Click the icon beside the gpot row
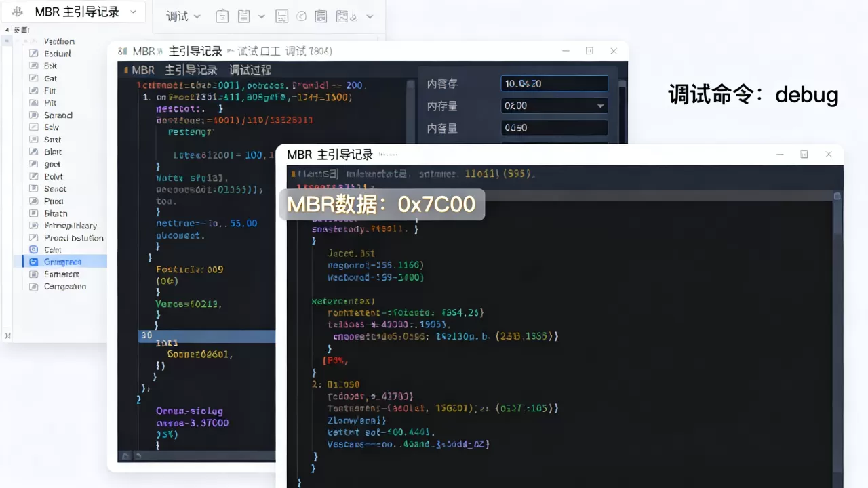This screenshot has height=488, width=868. [x=33, y=164]
